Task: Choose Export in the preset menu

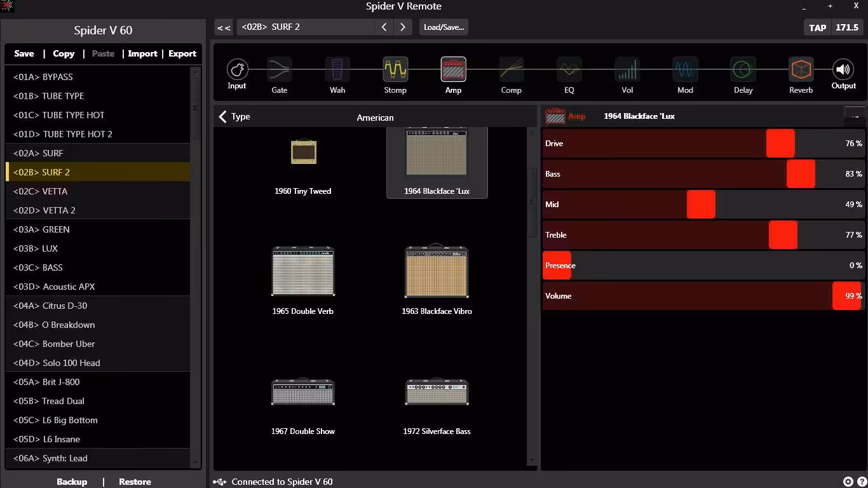Action: coord(182,53)
